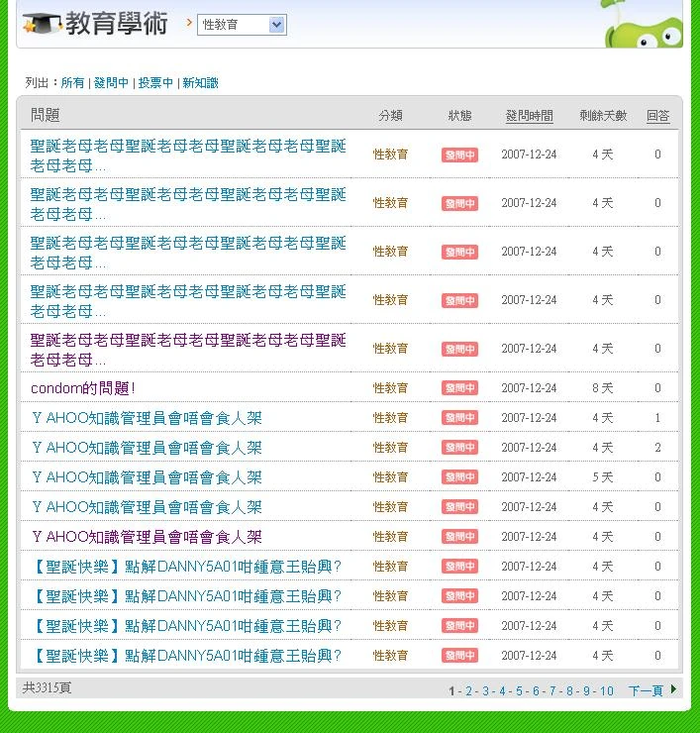Filter the list by 發問中
Screen dimensions: 700x733
[x=111, y=83]
